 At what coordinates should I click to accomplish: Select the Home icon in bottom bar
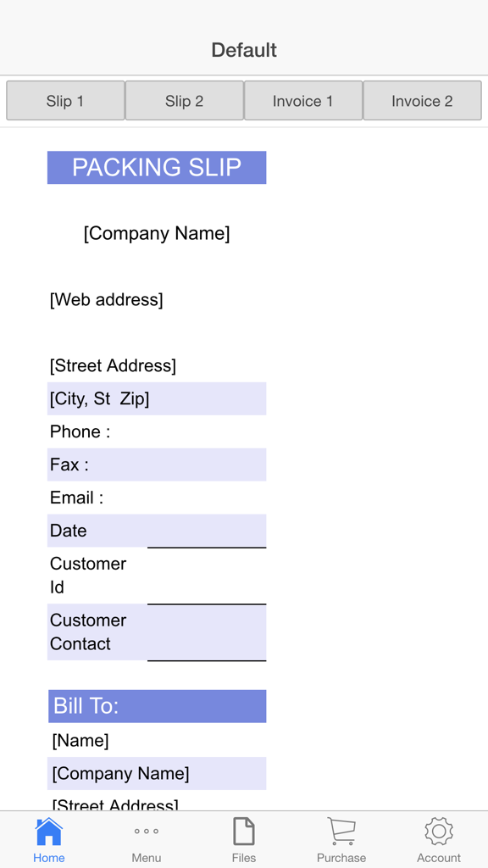coord(48,839)
